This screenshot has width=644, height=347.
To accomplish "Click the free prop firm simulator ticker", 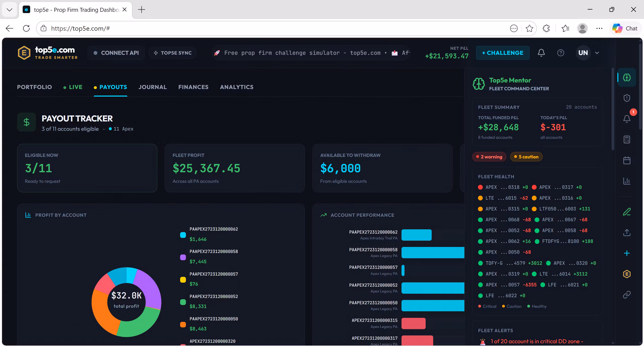I will [311, 53].
